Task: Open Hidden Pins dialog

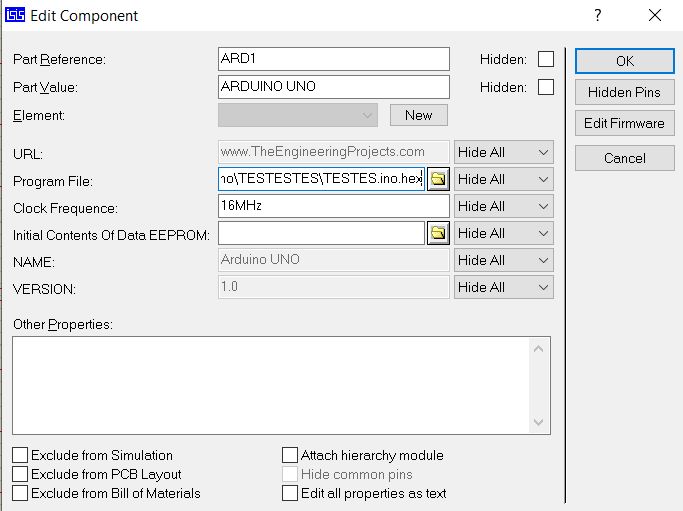Action: tap(624, 92)
